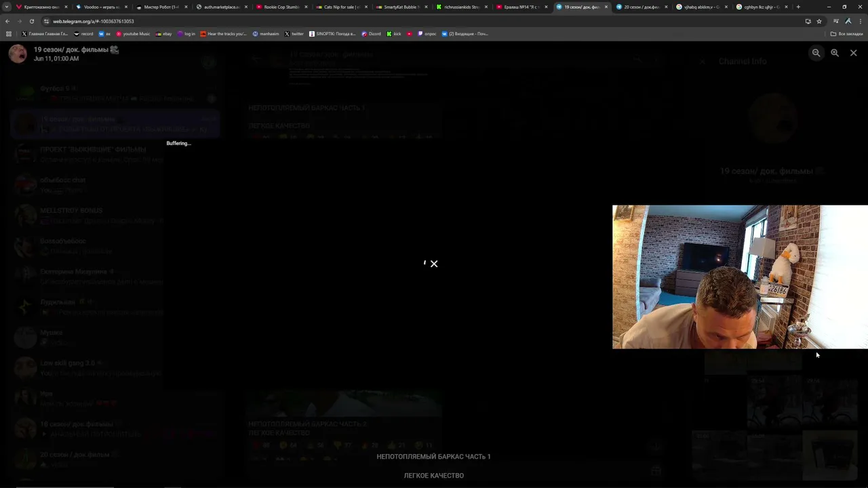Open the "manhaeim" bookmark
This screenshot has width=868, height=488.
pyautogui.click(x=266, y=34)
